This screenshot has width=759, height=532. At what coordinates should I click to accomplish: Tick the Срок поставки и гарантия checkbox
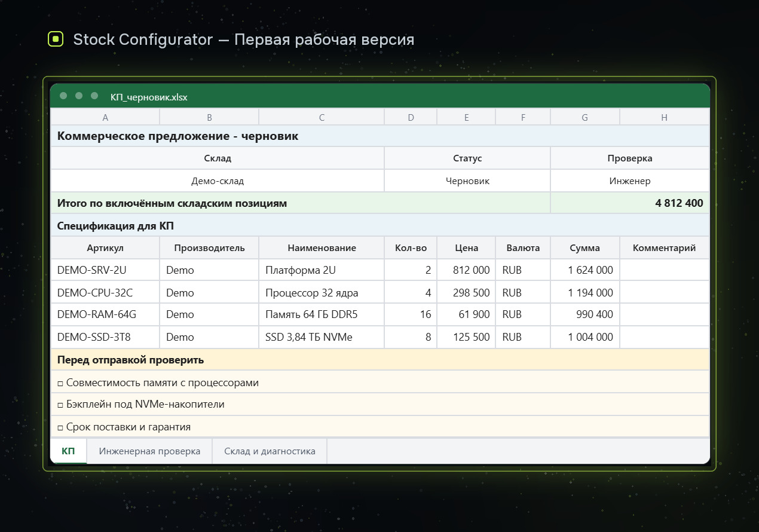(x=60, y=427)
